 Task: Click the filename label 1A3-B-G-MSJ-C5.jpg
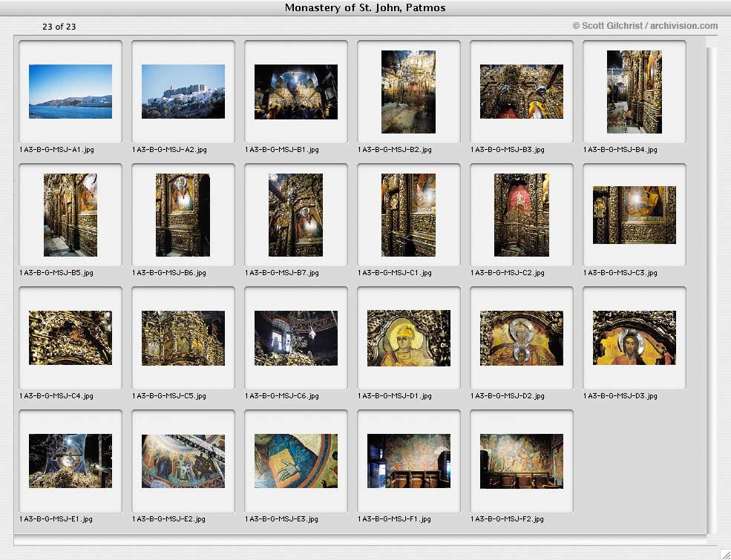(x=169, y=395)
